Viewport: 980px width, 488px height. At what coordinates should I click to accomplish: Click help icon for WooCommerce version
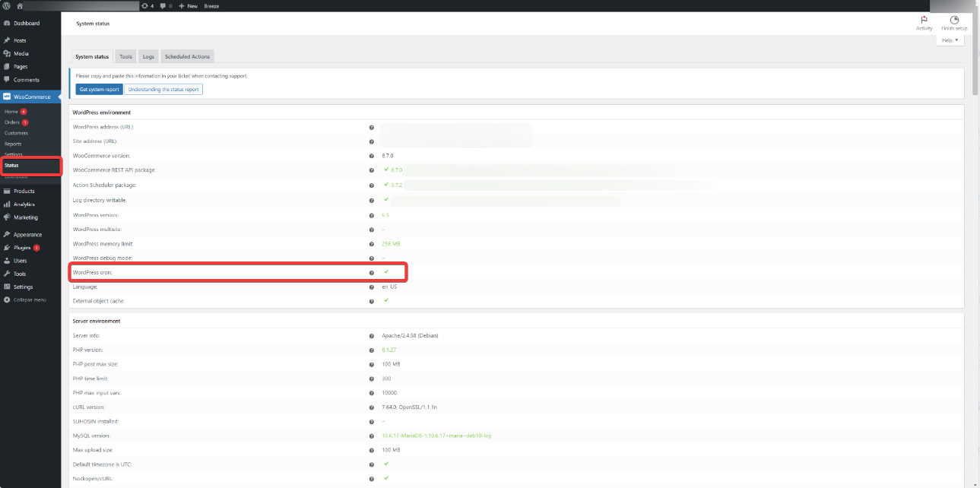pos(372,156)
